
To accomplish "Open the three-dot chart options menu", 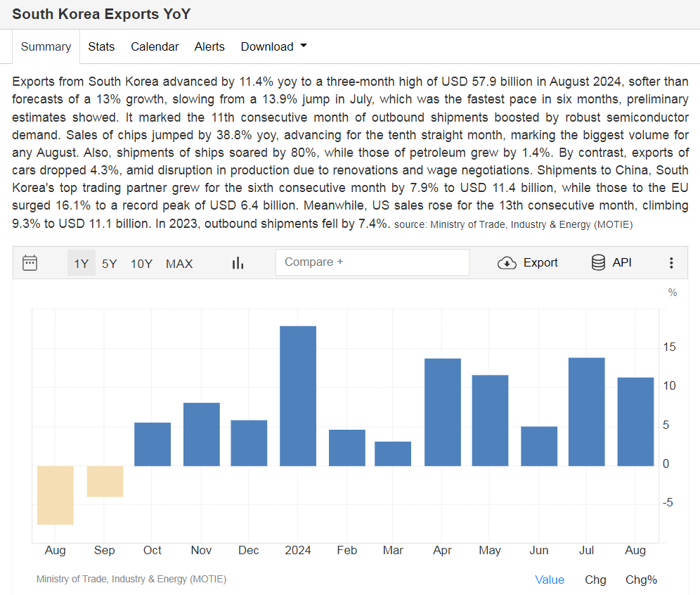I will [x=671, y=263].
